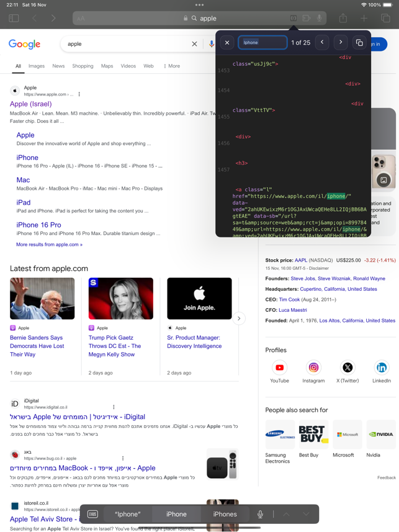399x532 pixels.
Task: Clear the Google search box with X
Action: click(195, 44)
